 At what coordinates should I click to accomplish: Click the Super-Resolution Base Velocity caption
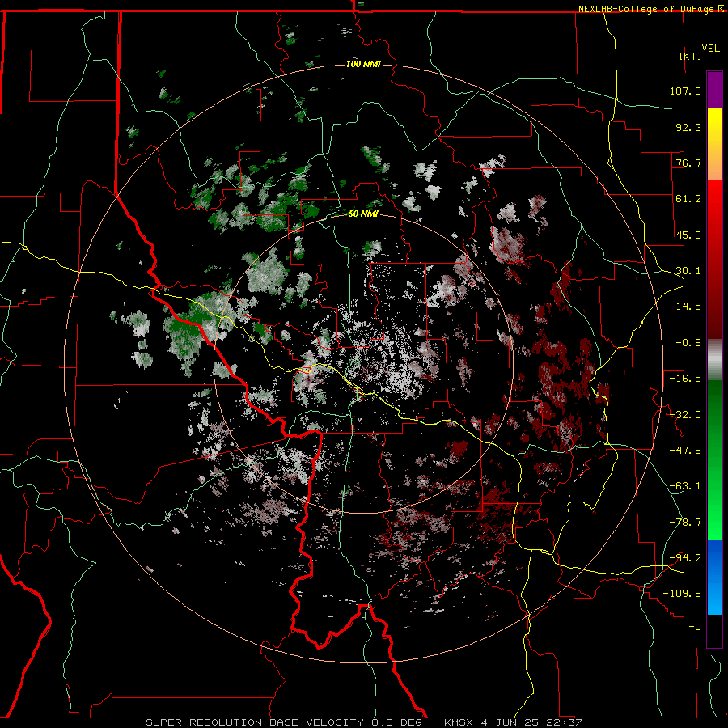click(x=363, y=722)
